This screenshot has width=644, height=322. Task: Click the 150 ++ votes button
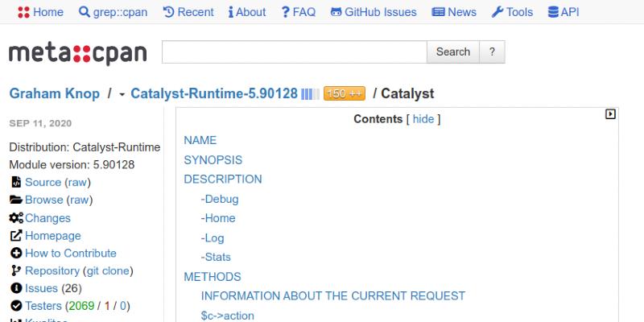(x=345, y=93)
